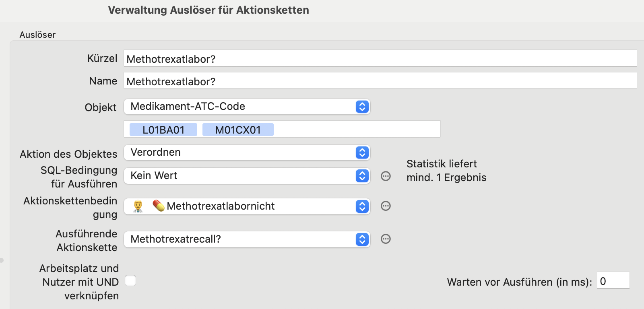Click the Statistik liefert mind. 1 Ergebnis text
Screen dimensions: 644x309
446,171
